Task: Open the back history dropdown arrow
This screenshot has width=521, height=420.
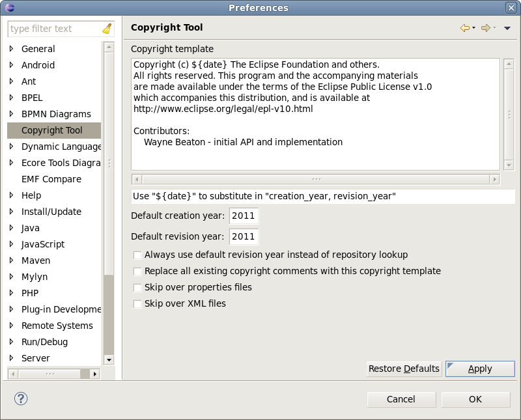Action: click(474, 28)
